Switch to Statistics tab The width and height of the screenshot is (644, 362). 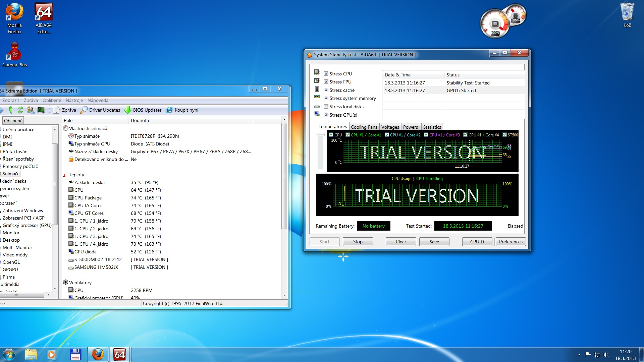[x=432, y=127]
